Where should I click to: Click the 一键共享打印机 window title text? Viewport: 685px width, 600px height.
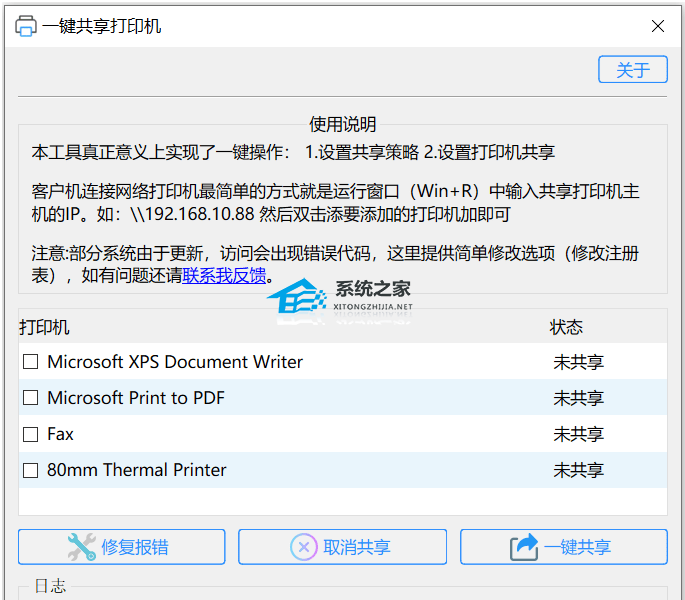[102, 26]
